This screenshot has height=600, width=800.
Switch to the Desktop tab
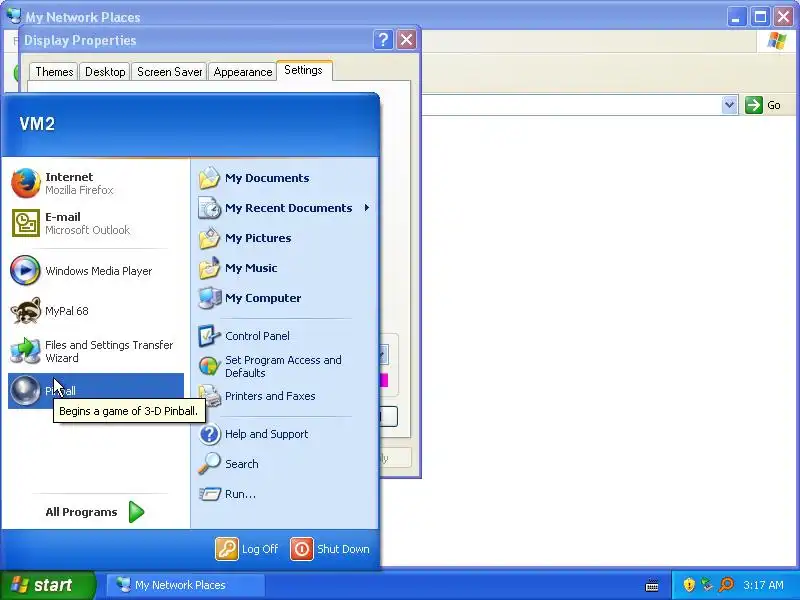(105, 72)
